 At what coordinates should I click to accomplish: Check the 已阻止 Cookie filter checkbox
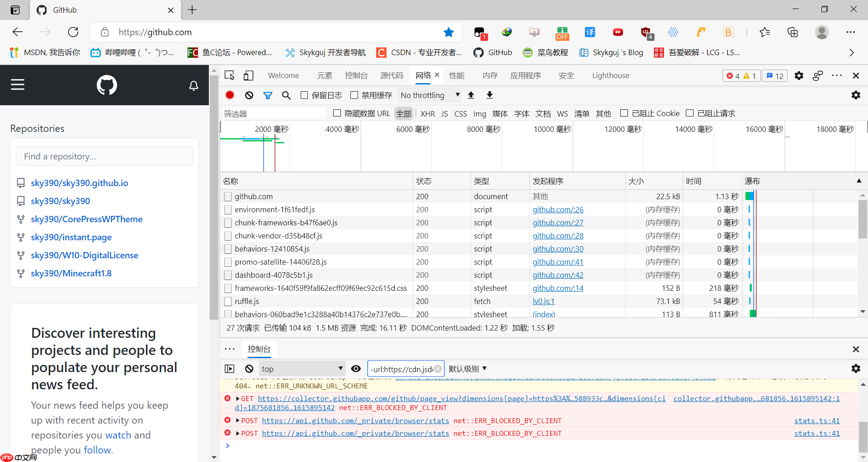coord(625,113)
